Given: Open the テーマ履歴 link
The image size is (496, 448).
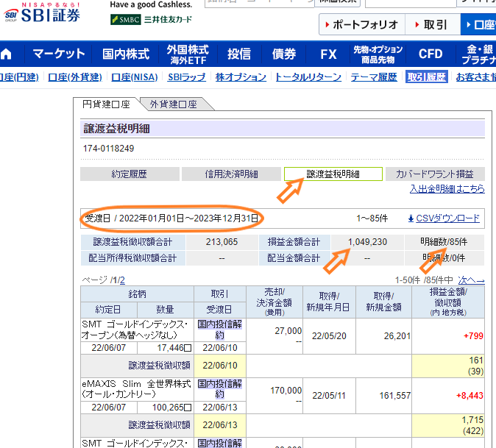Looking at the screenshot, I should pyautogui.click(x=374, y=77).
